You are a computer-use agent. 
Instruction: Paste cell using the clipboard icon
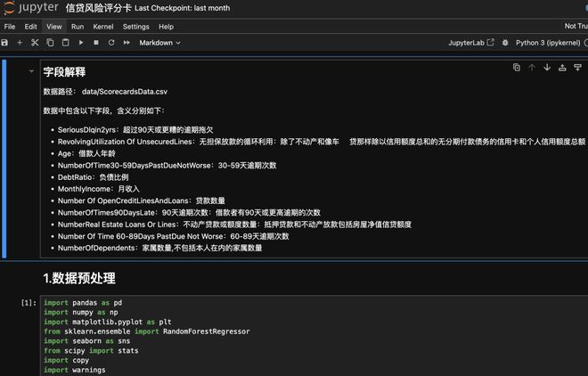65,43
